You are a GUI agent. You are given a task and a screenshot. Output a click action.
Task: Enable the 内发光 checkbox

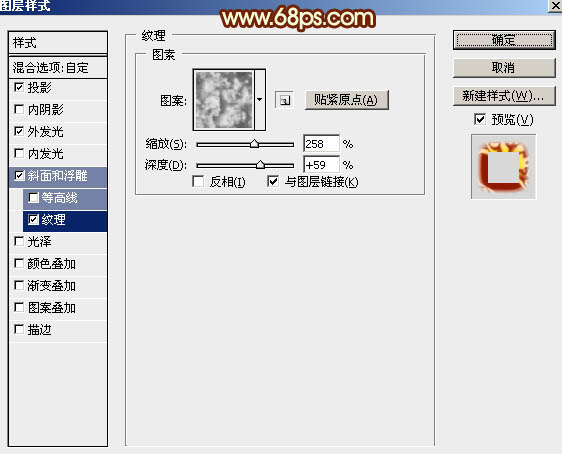click(x=19, y=153)
